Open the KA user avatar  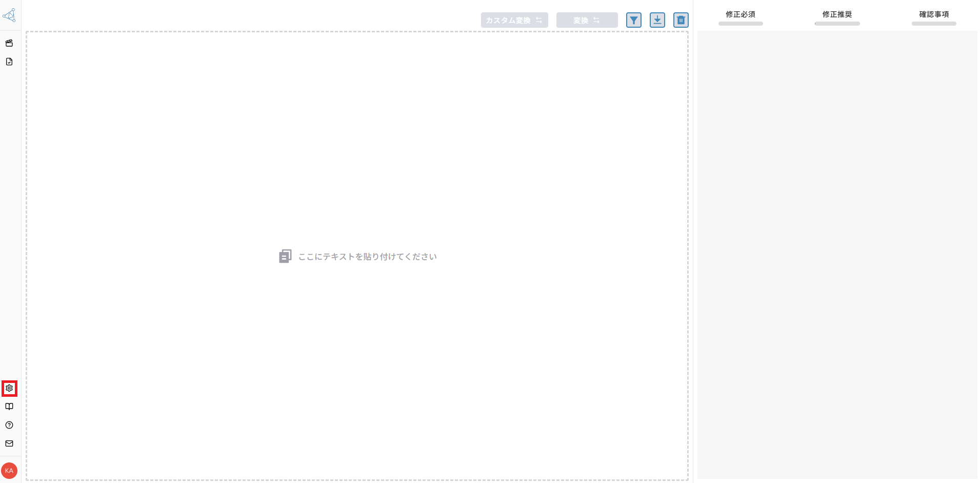(x=9, y=470)
